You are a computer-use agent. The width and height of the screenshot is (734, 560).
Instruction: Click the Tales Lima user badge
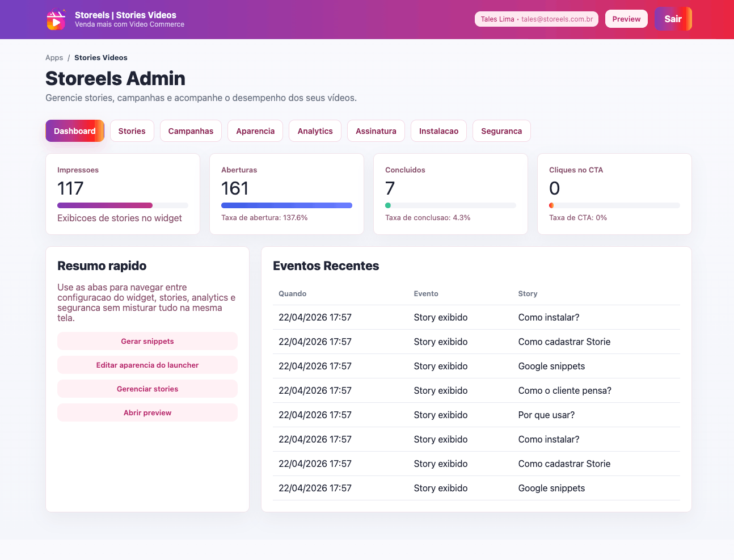coord(536,19)
